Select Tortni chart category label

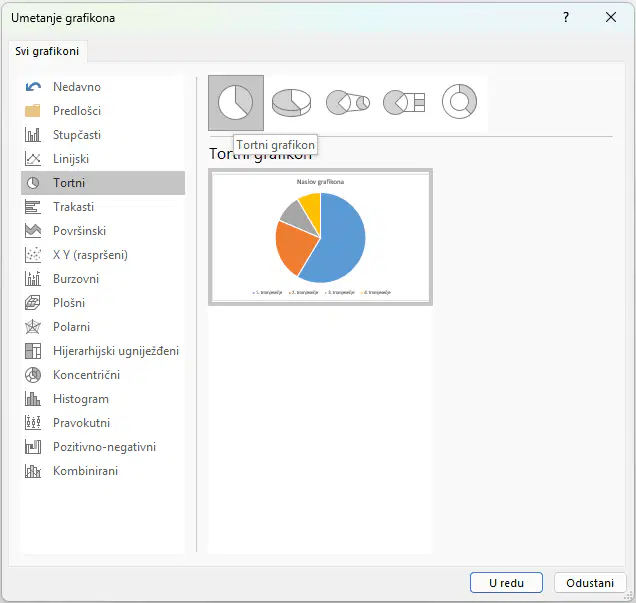pos(69,183)
